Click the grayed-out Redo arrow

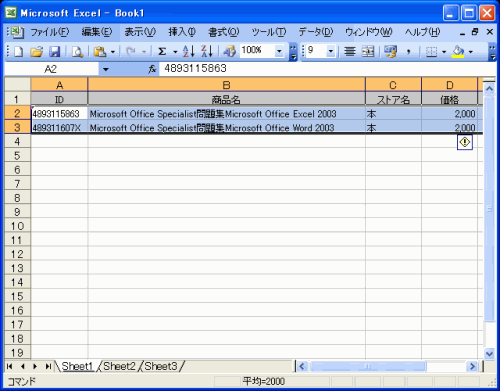pyautogui.click(x=131, y=52)
